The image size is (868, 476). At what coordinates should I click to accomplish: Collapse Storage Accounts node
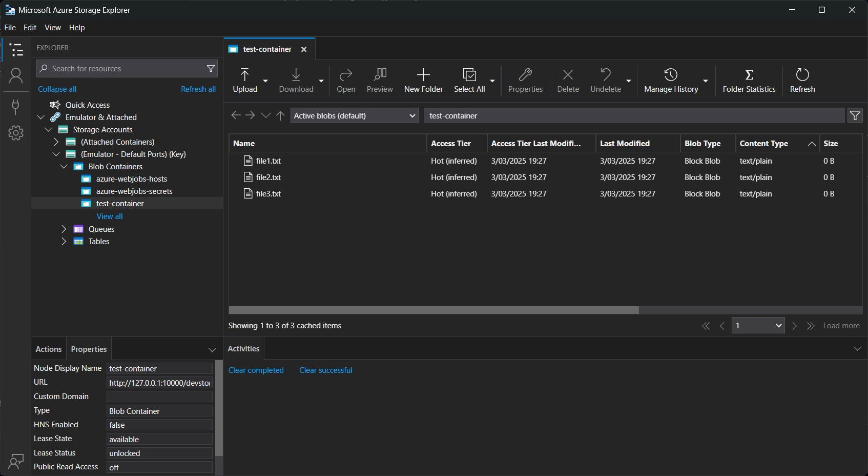point(49,130)
